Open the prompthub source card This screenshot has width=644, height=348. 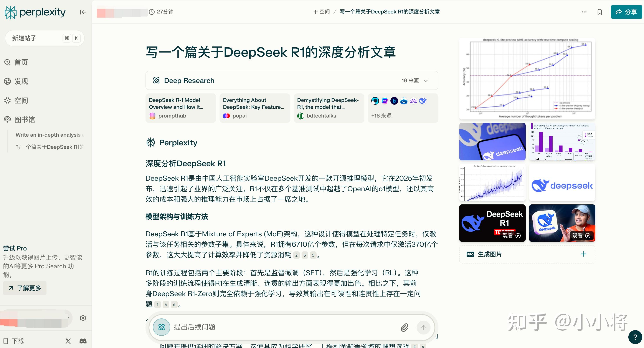(180, 108)
